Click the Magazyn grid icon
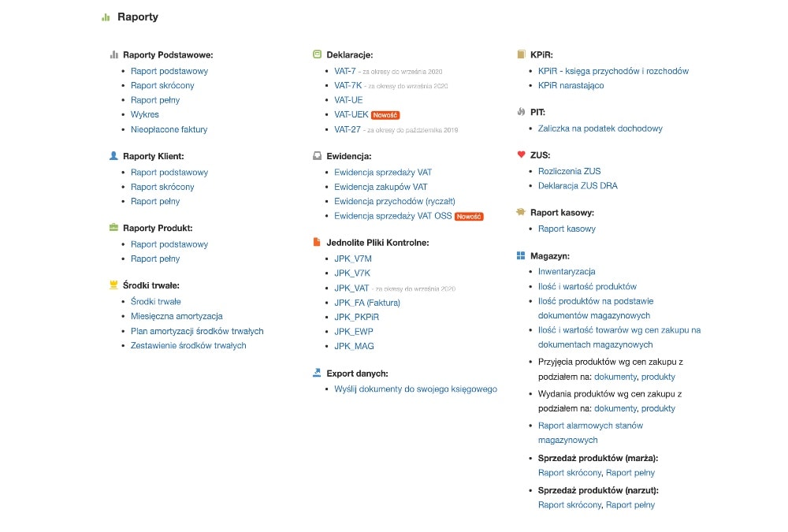 pos(521,255)
